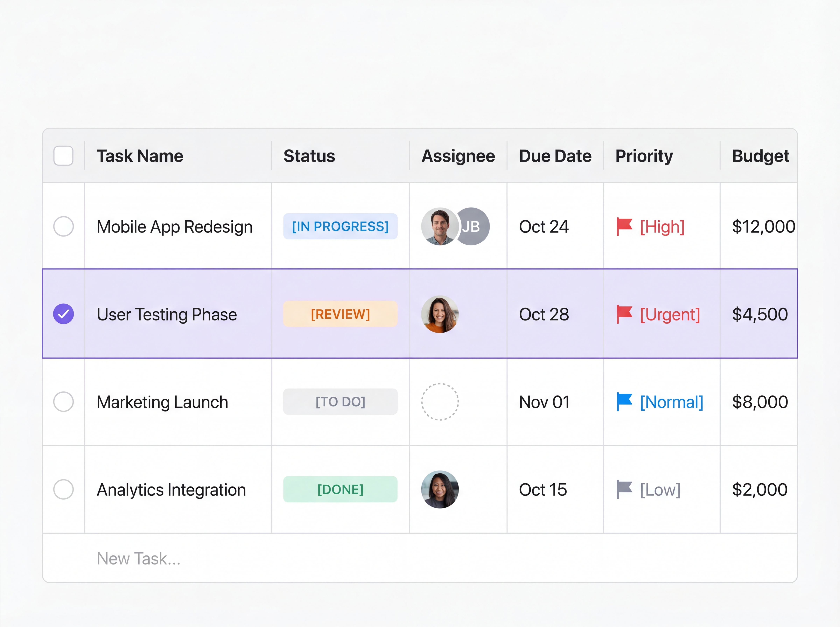840x627 pixels.
Task: Sort by the Due Date column header
Action: (555, 156)
